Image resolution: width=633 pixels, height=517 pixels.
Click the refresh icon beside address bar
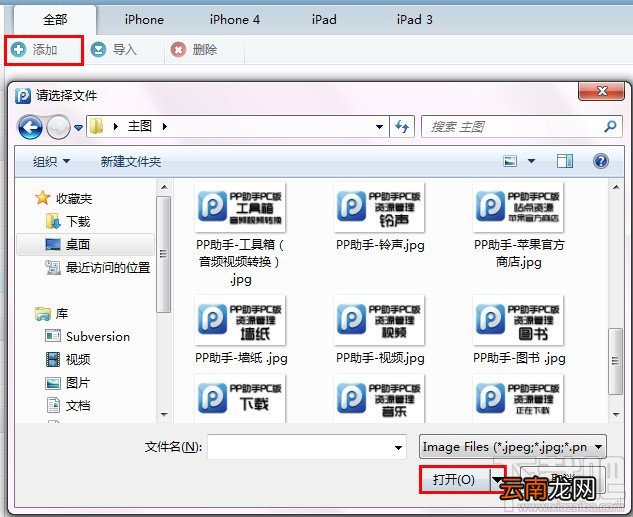click(x=402, y=127)
